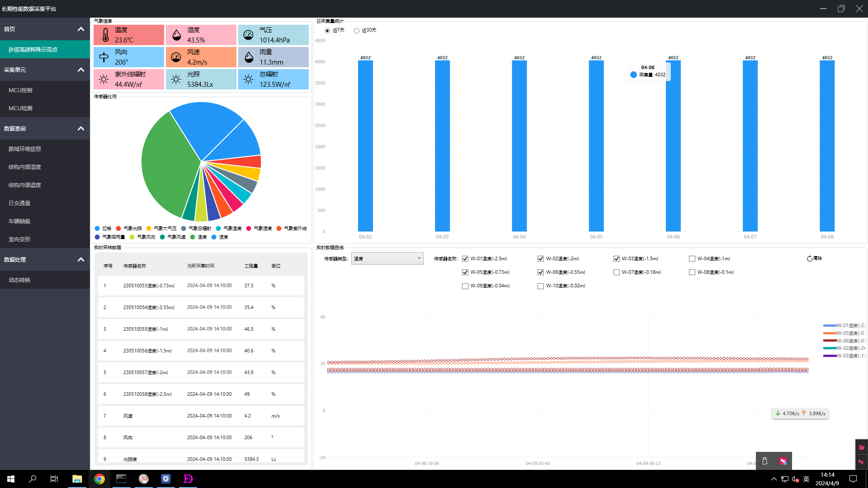The width and height of the screenshot is (868, 488).
Task: Click the thermometer icon in temperature card
Action: (x=105, y=35)
